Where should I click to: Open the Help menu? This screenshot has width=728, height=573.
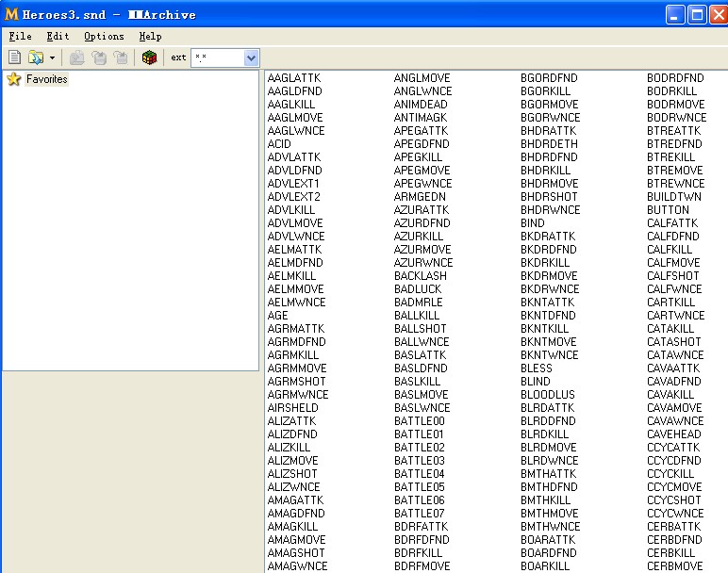[151, 36]
